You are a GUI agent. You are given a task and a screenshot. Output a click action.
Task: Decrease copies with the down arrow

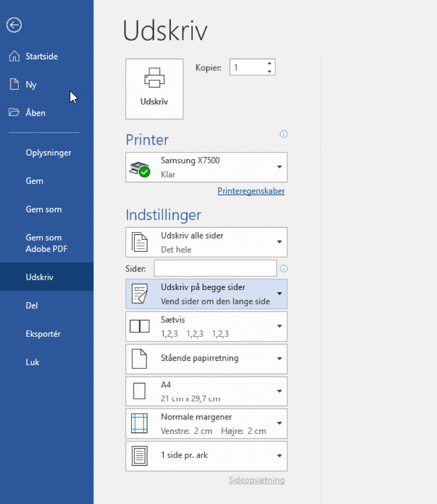(x=270, y=71)
